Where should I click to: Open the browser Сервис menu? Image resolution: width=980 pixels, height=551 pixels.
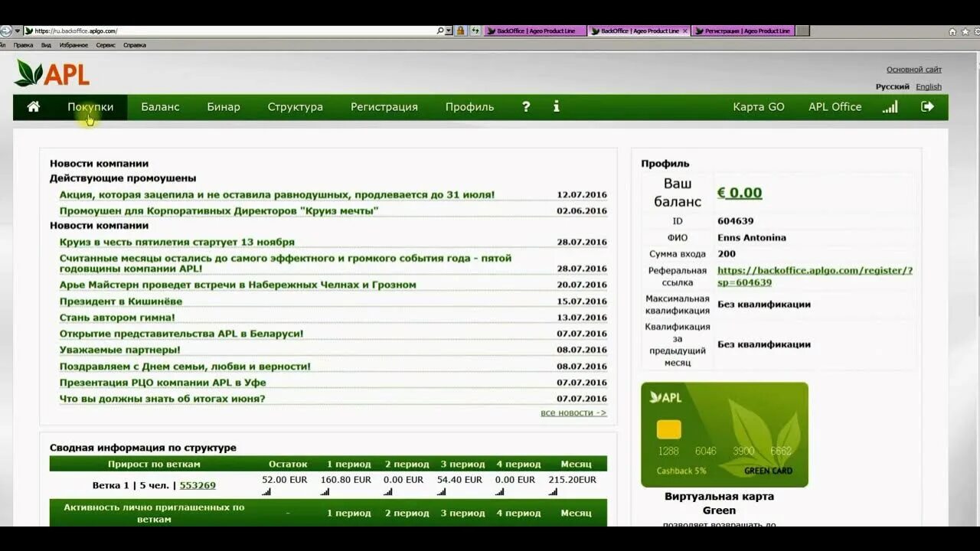(106, 45)
